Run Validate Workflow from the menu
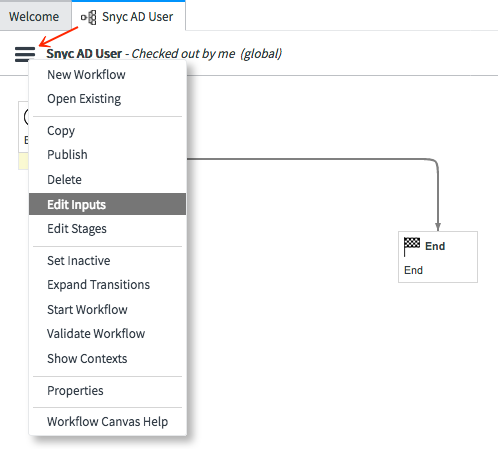Image resolution: width=498 pixels, height=449 pixels. click(107, 334)
